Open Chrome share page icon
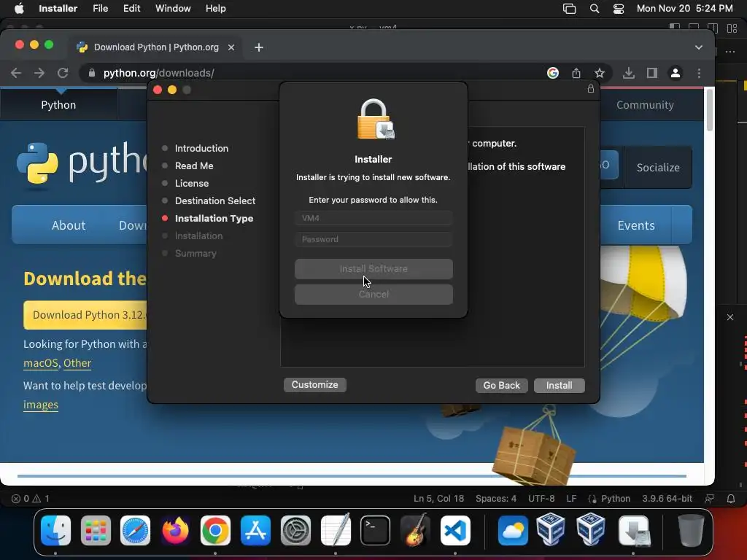Image resolution: width=747 pixels, height=560 pixels. point(576,73)
